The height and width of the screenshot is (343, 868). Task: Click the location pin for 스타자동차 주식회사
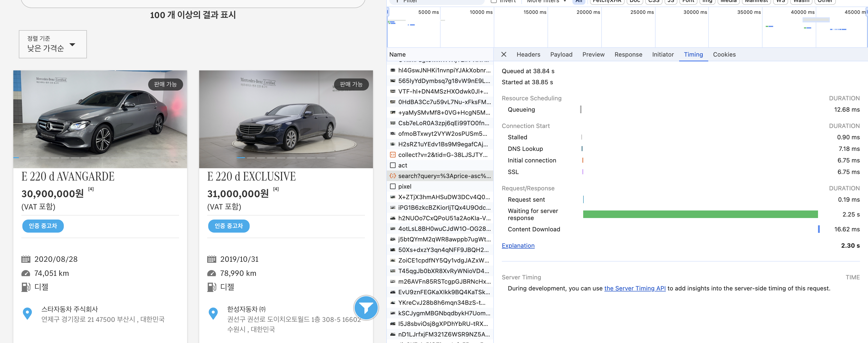pyautogui.click(x=27, y=314)
